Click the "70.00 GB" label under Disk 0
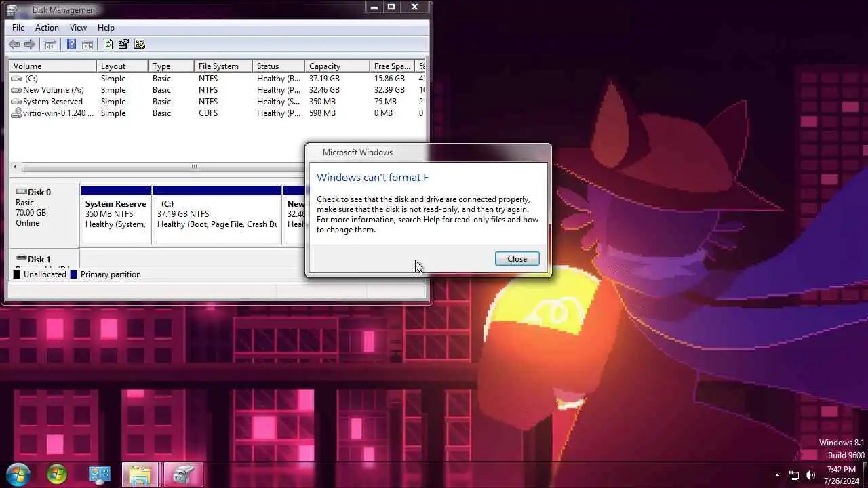 click(31, 213)
